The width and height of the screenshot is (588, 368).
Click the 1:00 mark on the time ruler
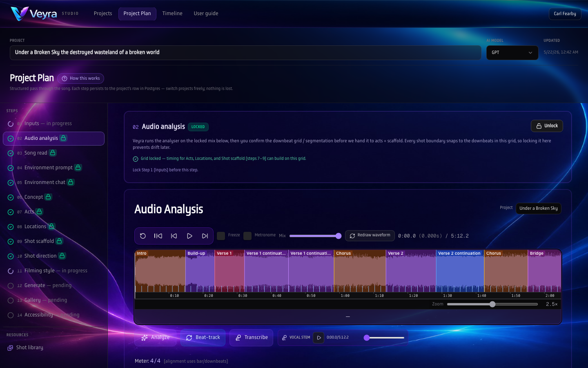(345, 296)
